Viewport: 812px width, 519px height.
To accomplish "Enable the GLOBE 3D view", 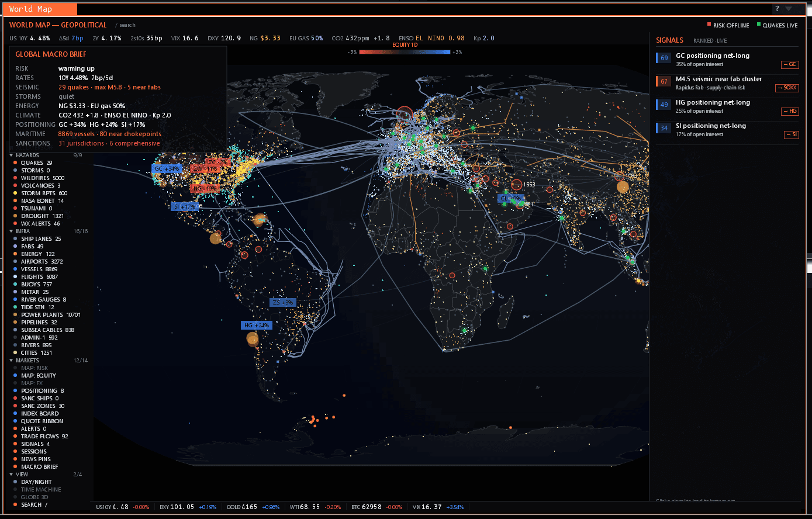I will tap(30, 497).
